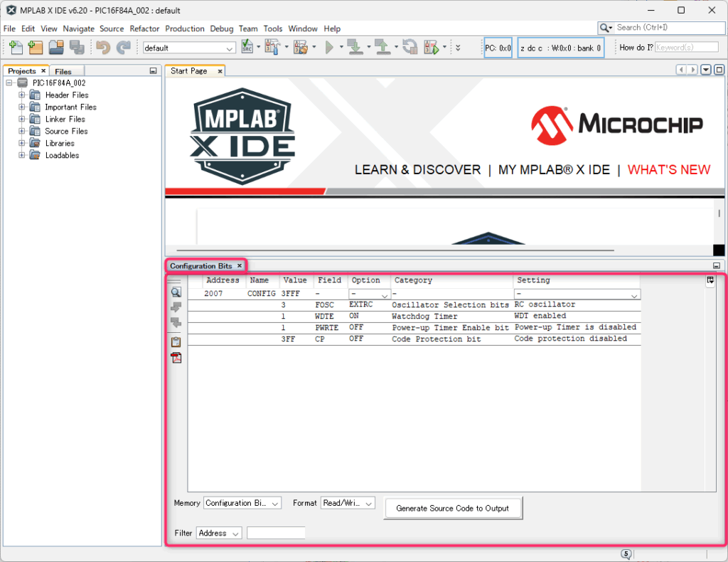
Task: Open the dropdown arrow beside the Run icon
Action: pyautogui.click(x=341, y=47)
